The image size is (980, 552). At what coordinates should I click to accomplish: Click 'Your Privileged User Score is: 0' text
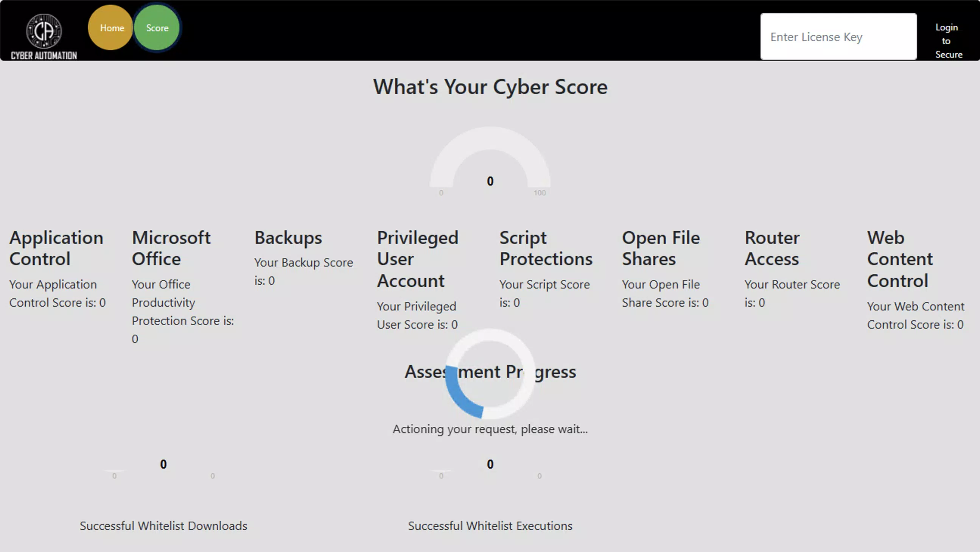pos(417,316)
